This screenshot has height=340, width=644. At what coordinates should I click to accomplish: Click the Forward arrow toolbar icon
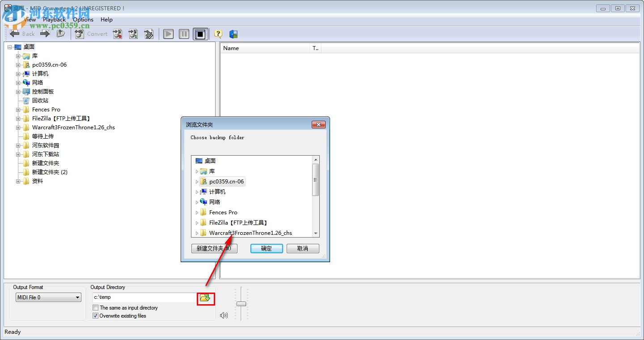(x=45, y=34)
